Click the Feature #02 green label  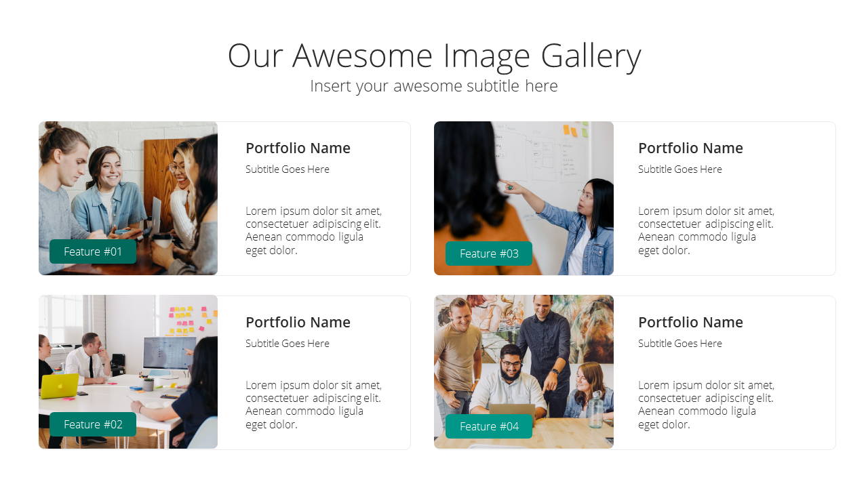(x=93, y=424)
